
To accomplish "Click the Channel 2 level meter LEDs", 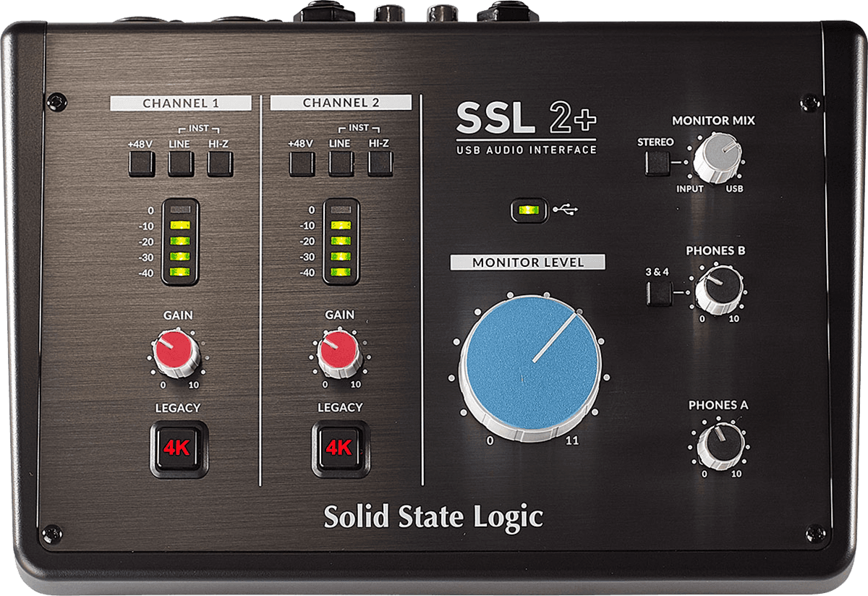I will click(341, 242).
